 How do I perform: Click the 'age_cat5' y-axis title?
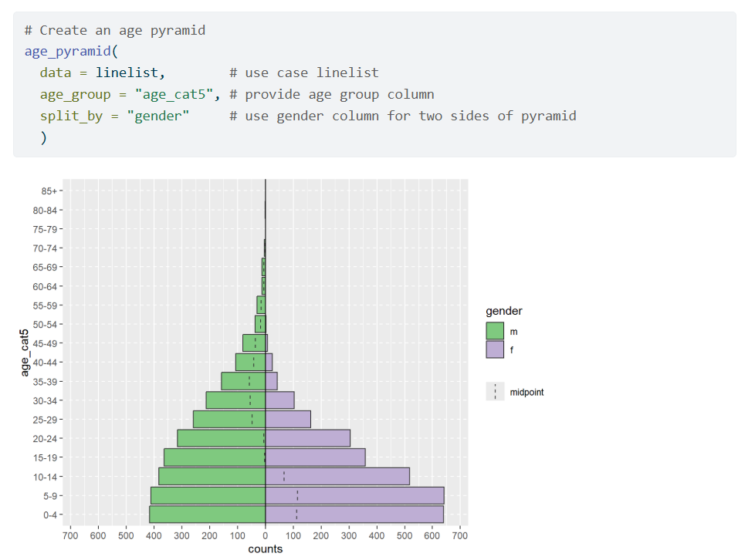coord(24,353)
